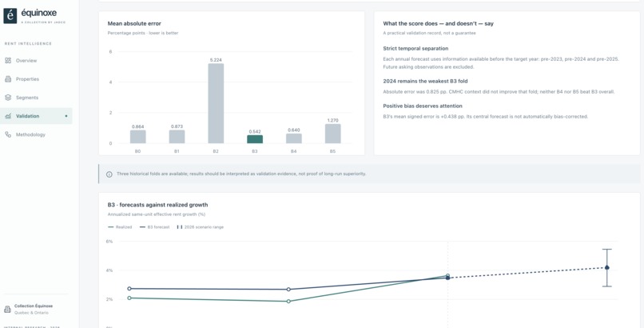This screenshot has height=328, width=644.
Task: Click the 2026 forecast point with error bar
Action: [x=606, y=267]
